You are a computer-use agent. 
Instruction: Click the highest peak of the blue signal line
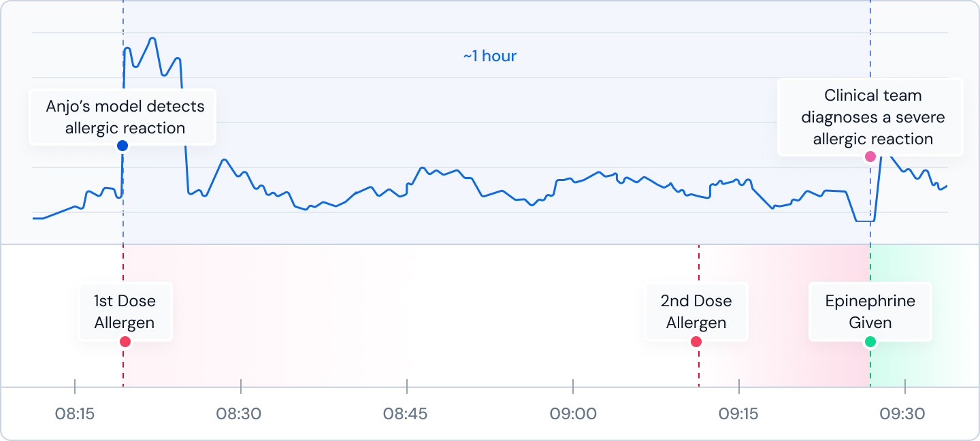point(153,39)
